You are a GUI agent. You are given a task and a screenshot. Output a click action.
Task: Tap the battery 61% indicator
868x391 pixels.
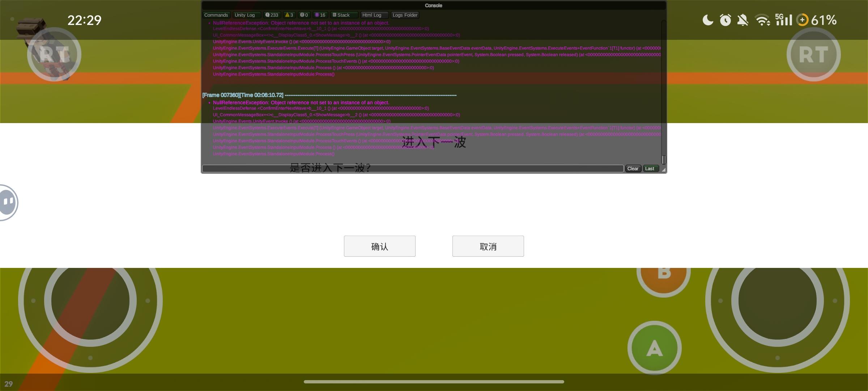pos(817,20)
